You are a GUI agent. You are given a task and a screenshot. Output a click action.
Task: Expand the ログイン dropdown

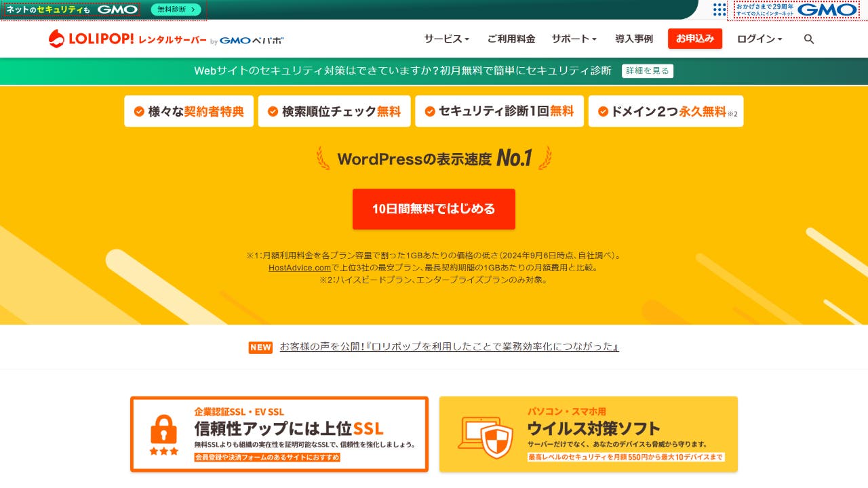(759, 39)
